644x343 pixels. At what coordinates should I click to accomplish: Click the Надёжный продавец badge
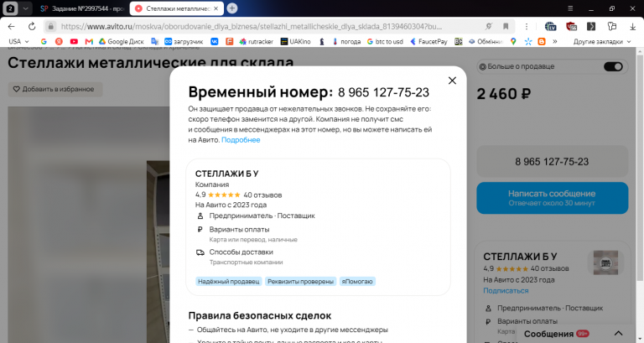(228, 282)
